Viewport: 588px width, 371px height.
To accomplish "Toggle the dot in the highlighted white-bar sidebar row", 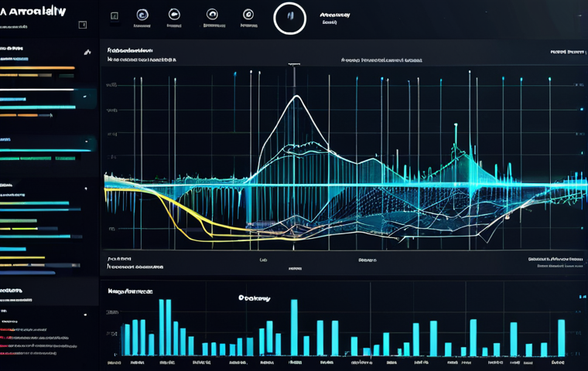I will click(x=85, y=97).
